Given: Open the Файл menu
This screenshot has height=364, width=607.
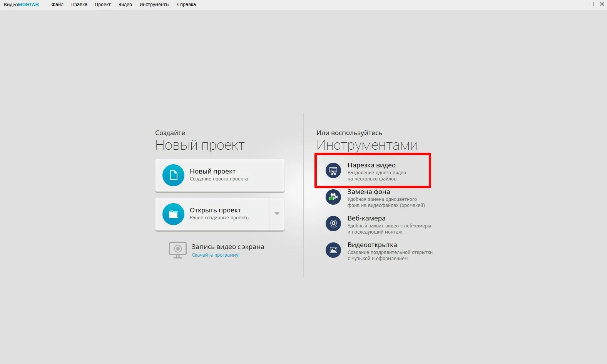Looking at the screenshot, I should [x=57, y=5].
